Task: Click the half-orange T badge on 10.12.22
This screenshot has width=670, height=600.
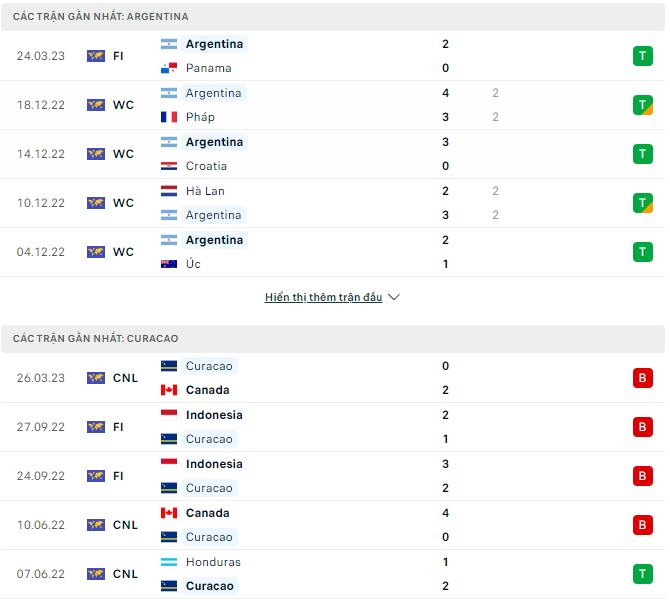Action: [x=642, y=203]
